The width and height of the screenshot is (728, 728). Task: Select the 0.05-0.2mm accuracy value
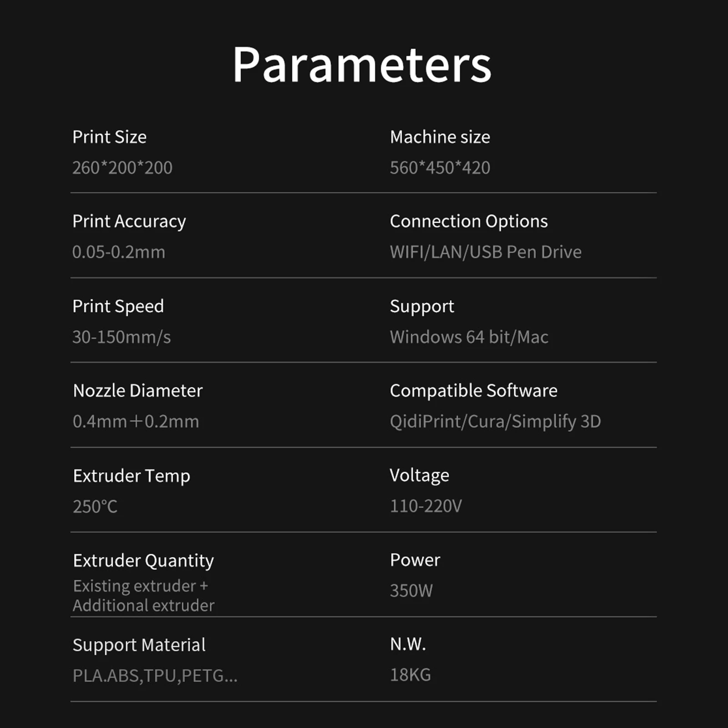pos(119,252)
